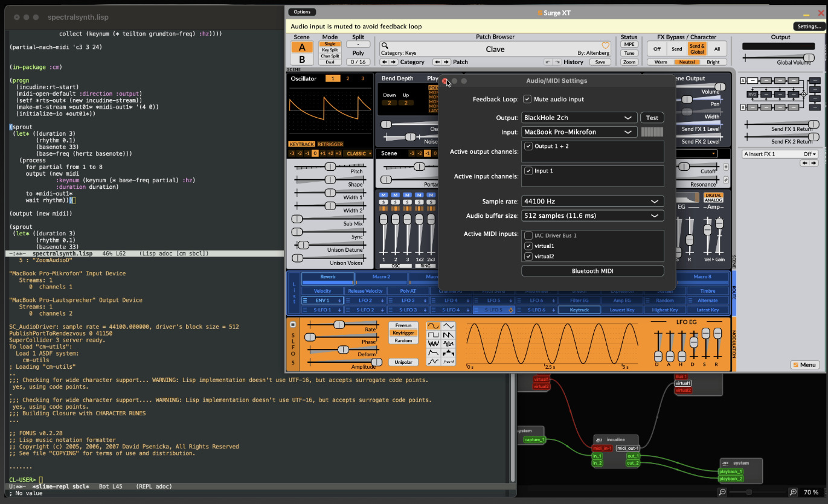Set FX Bypass to All
The width and height of the screenshot is (828, 504).
(x=717, y=49)
